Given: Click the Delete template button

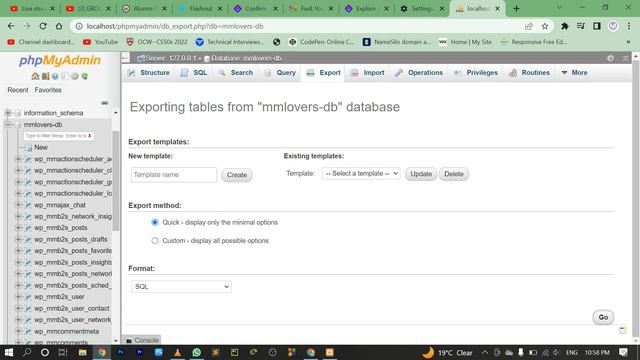Looking at the screenshot, I should 453,174.
